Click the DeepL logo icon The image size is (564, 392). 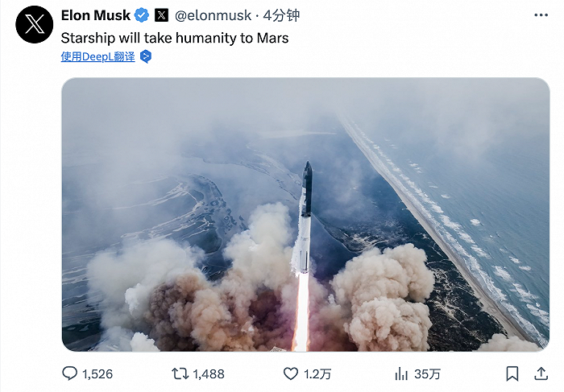click(x=145, y=56)
